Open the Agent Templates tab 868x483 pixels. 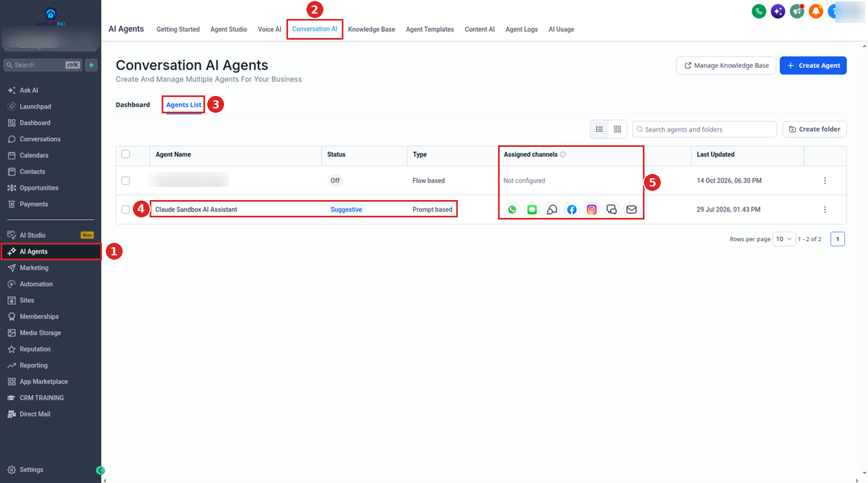click(x=430, y=29)
